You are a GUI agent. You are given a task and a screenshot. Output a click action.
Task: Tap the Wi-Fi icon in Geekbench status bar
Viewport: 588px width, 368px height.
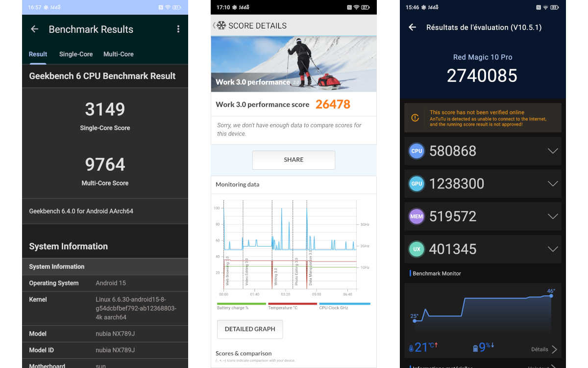coord(168,7)
